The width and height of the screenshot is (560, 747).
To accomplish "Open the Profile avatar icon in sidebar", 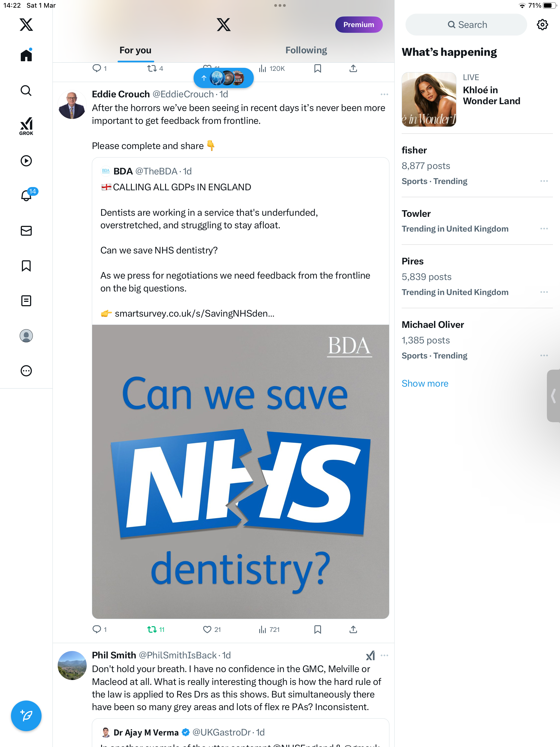I will tap(26, 336).
